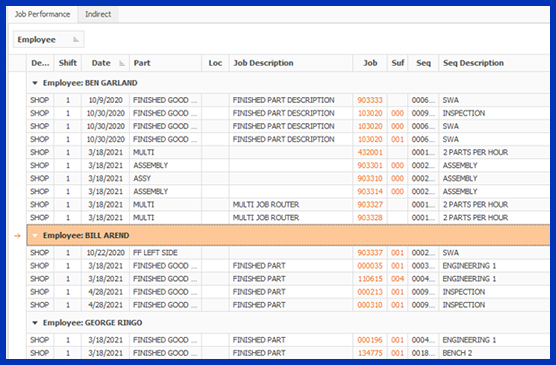Select the date 10/9/2020 cell
The height and width of the screenshot is (365, 556).
pos(105,100)
